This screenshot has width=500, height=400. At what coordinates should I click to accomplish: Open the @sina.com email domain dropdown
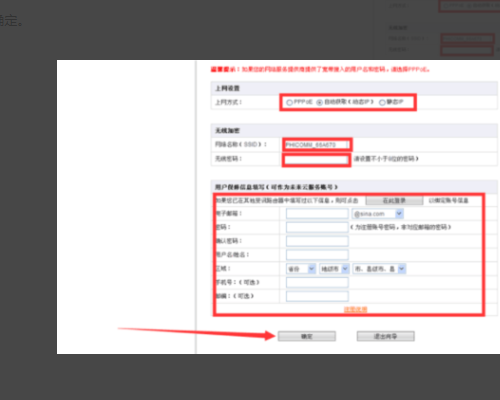[x=378, y=214]
